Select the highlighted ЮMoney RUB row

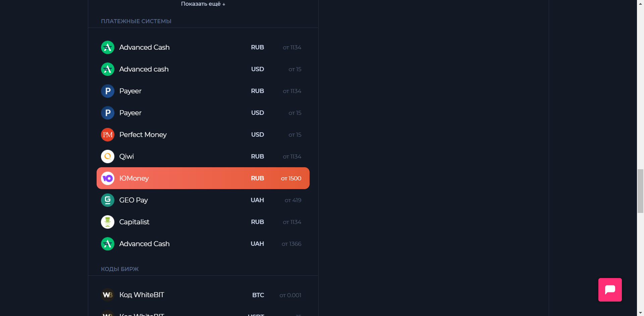coord(203,178)
